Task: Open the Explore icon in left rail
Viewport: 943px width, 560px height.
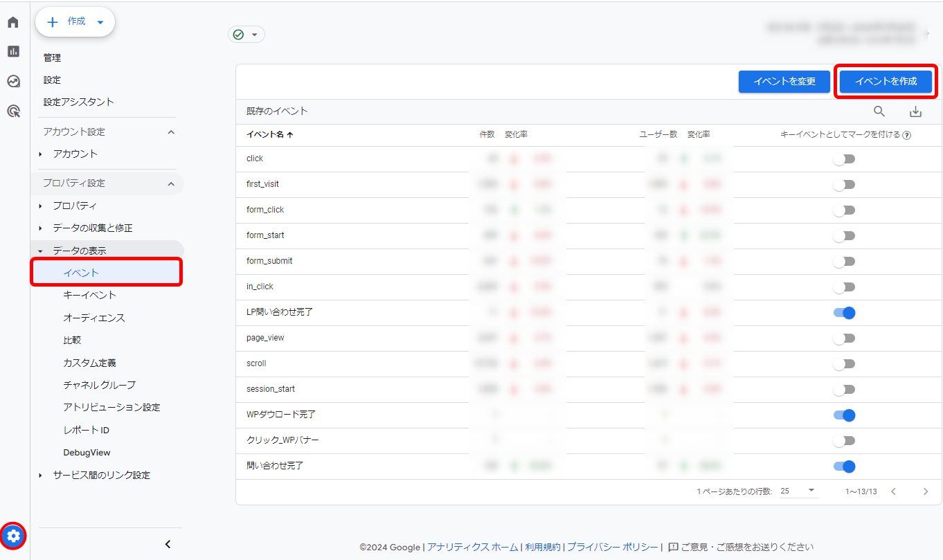Action: click(13, 81)
